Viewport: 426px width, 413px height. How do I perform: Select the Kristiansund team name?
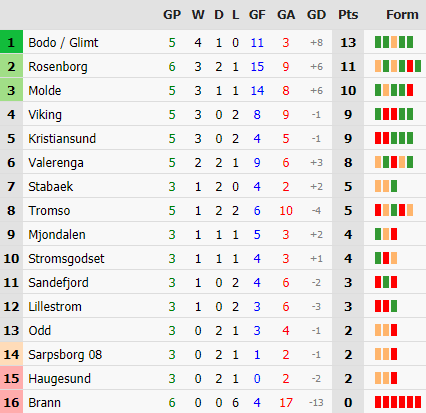point(62,139)
